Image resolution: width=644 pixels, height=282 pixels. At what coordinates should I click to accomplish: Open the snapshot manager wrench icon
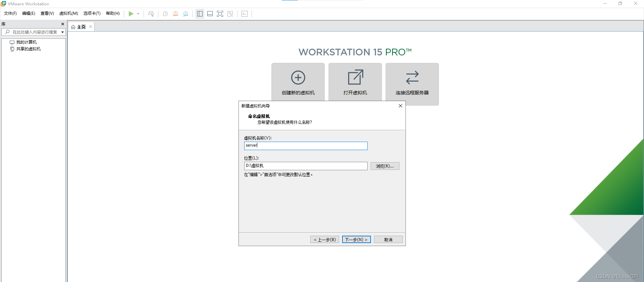185,14
